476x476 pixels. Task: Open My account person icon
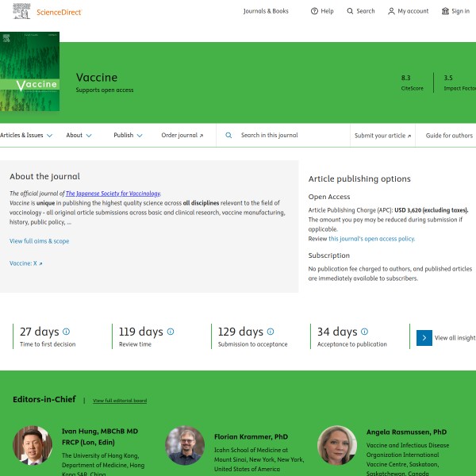coord(391,11)
